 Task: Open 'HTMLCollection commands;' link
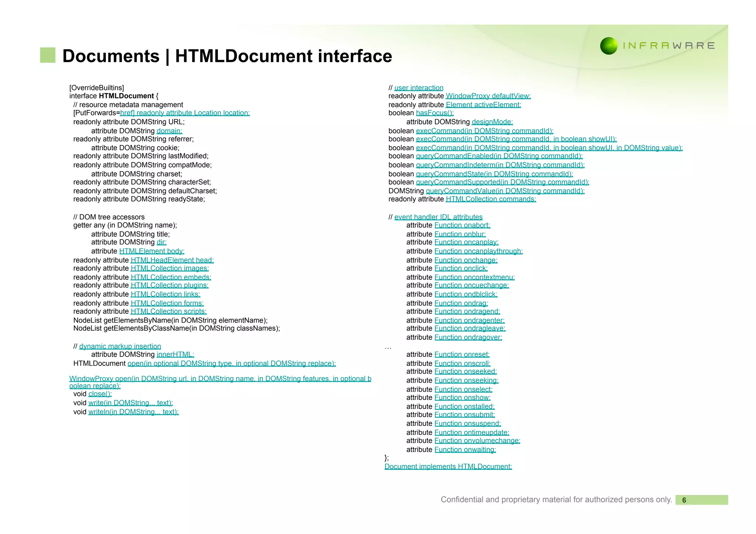pos(491,199)
